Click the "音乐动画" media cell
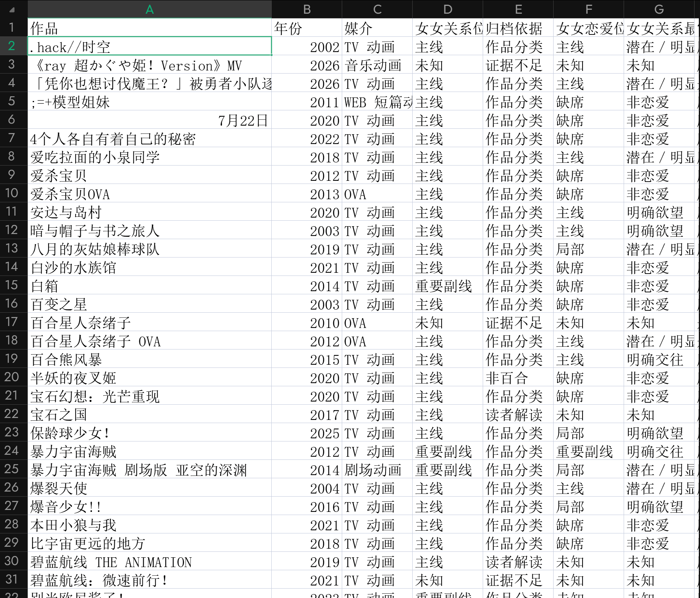 point(377,65)
